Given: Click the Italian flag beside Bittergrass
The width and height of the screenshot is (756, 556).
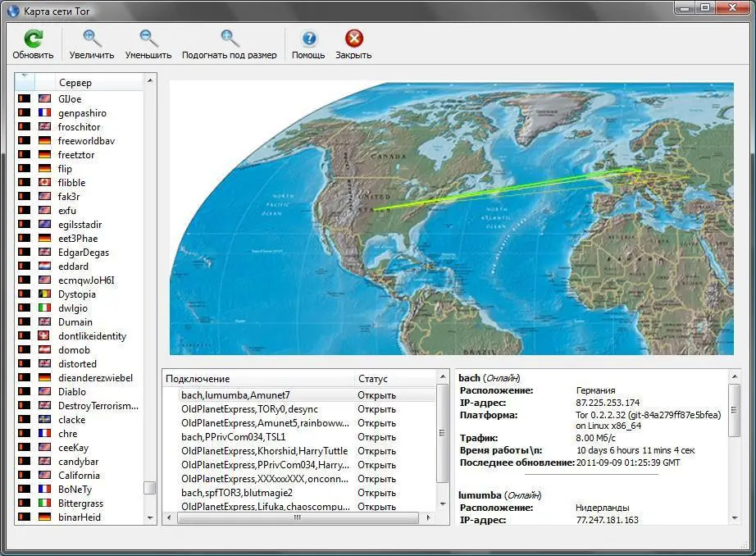Looking at the screenshot, I should click(x=44, y=503).
